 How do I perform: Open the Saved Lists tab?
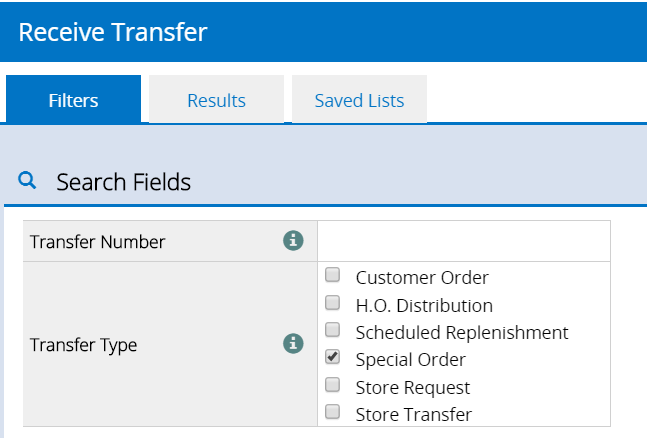[x=359, y=100]
